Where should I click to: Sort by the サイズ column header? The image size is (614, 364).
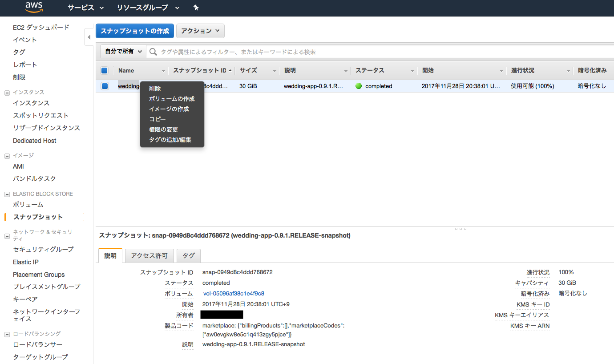tap(257, 70)
